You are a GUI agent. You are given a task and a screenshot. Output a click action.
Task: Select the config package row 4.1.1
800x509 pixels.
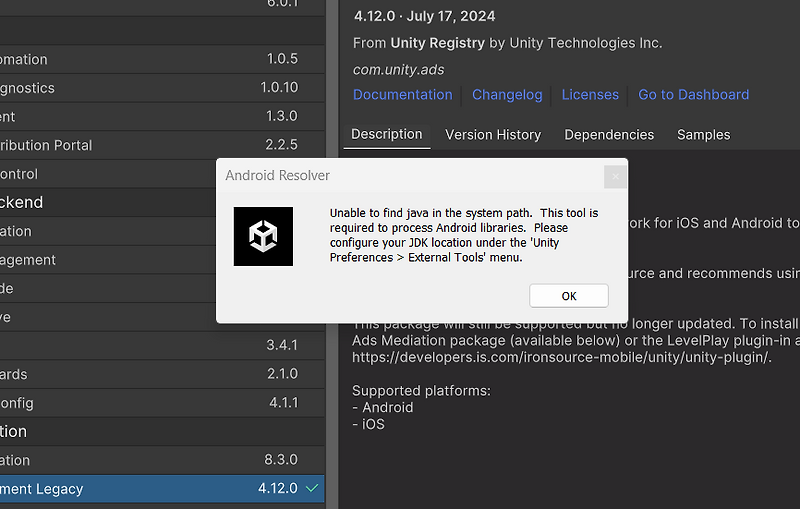click(x=162, y=403)
